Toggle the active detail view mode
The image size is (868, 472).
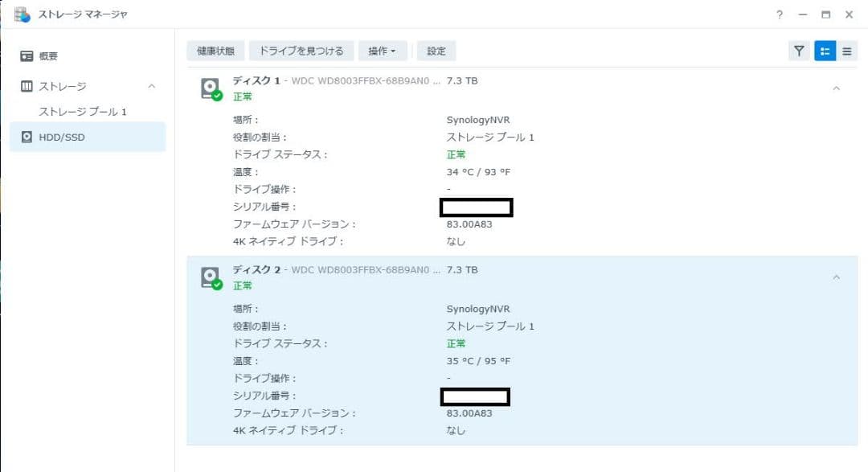click(x=823, y=50)
